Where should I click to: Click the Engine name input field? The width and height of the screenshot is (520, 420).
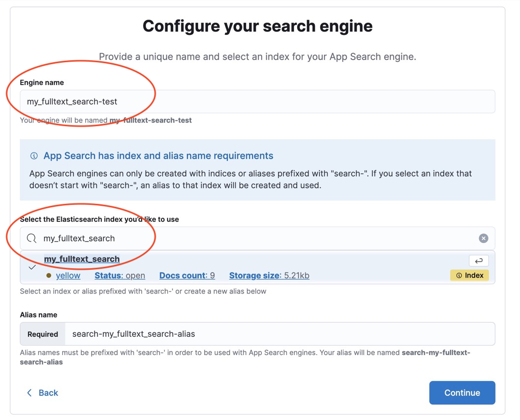pyautogui.click(x=257, y=102)
